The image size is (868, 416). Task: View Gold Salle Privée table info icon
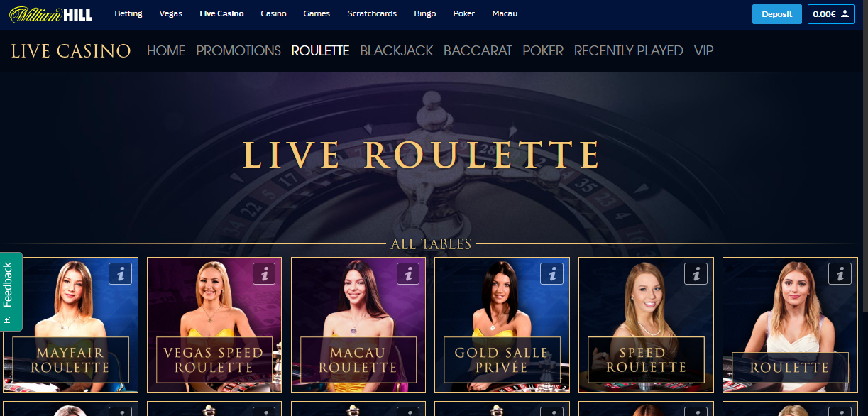[552, 273]
